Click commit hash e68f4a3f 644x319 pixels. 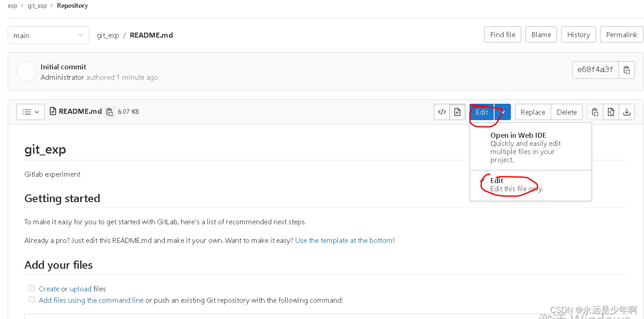point(595,70)
